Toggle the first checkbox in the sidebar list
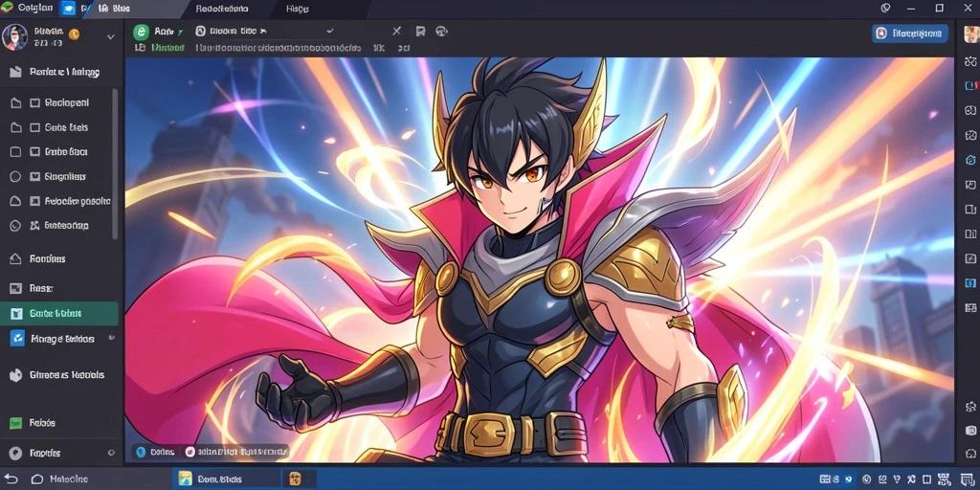The image size is (980, 490). click(35, 103)
